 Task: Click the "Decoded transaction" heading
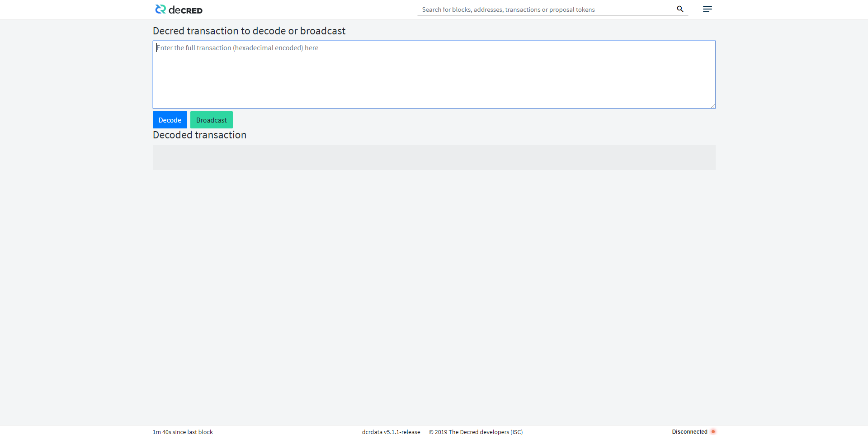pos(199,135)
